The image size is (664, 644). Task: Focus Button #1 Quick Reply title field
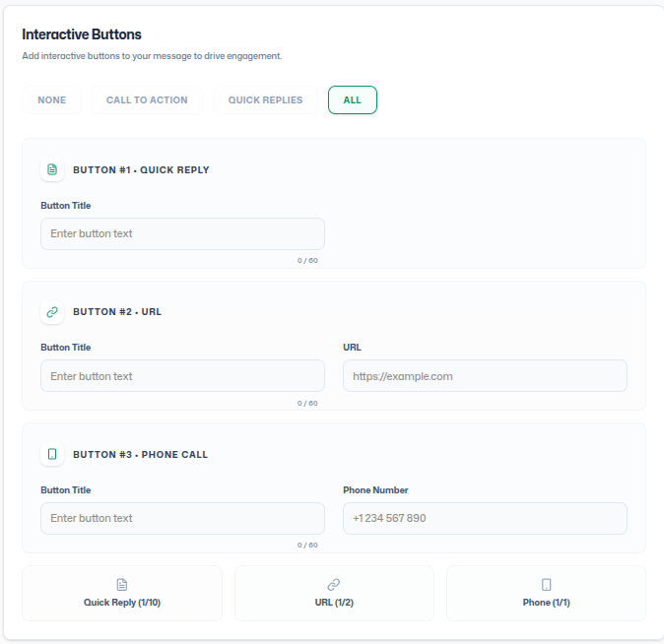pos(182,233)
